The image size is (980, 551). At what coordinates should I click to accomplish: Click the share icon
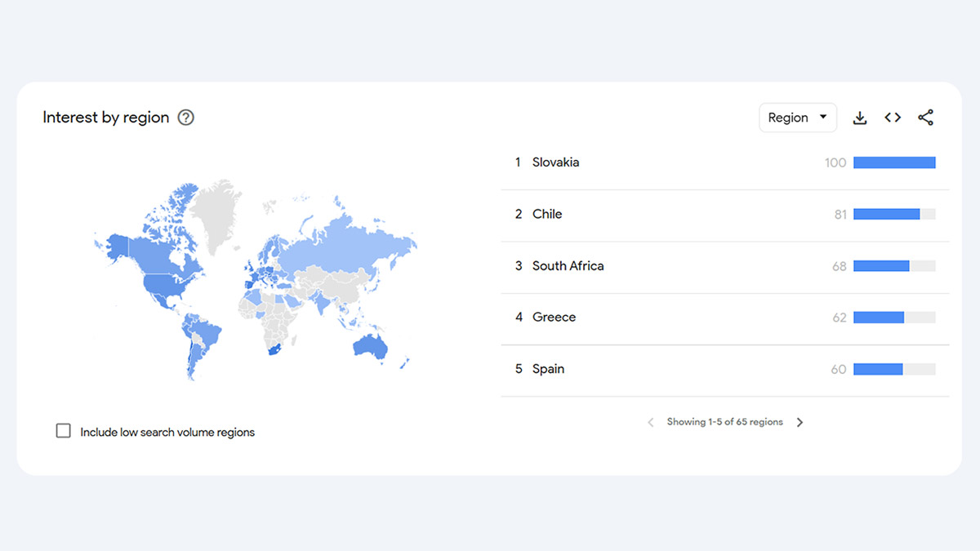click(925, 118)
